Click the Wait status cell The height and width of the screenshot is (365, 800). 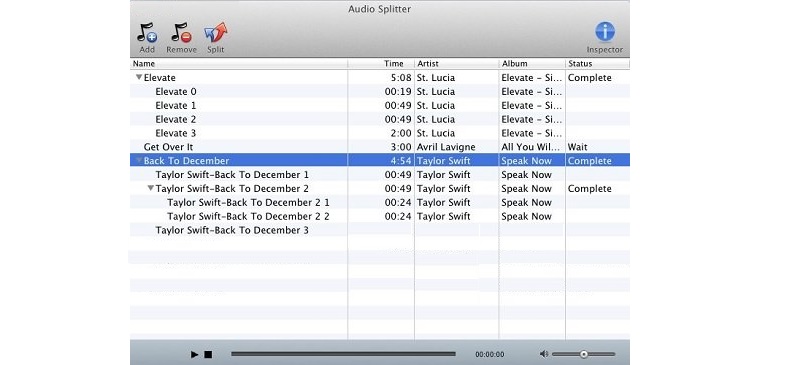click(x=578, y=147)
